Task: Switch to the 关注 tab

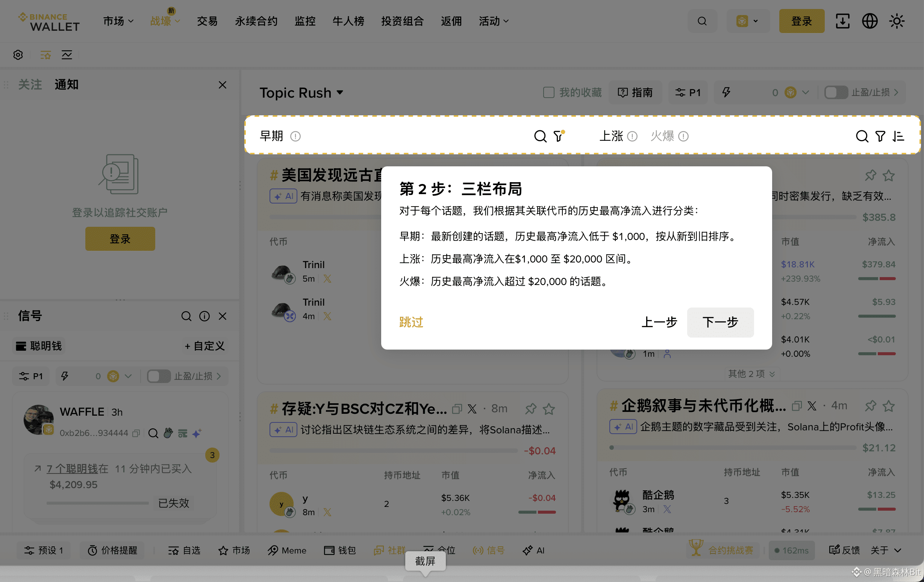Action: point(30,84)
